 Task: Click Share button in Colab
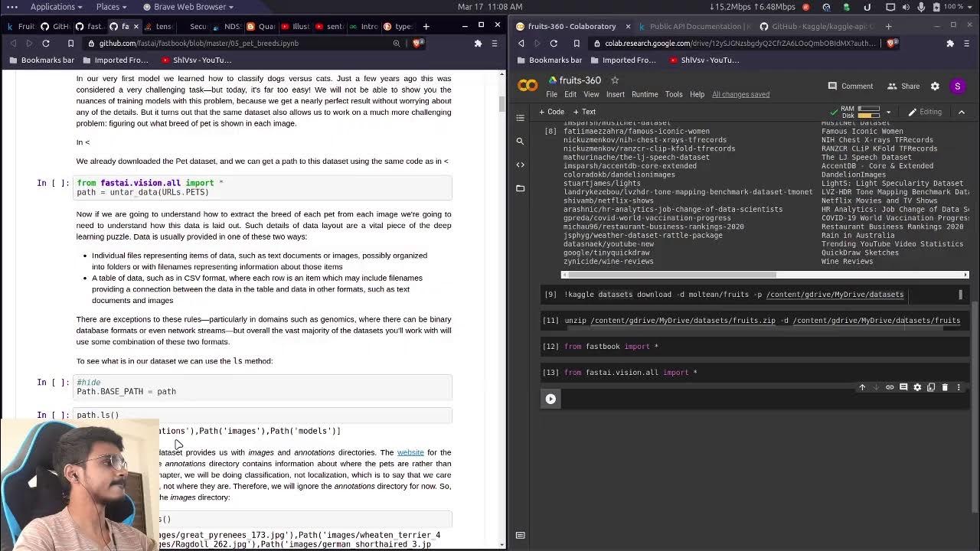(x=903, y=86)
